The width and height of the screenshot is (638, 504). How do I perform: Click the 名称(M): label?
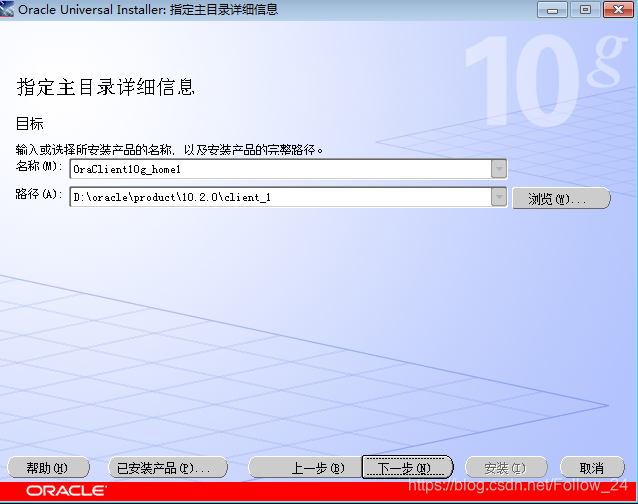[x=39, y=166]
